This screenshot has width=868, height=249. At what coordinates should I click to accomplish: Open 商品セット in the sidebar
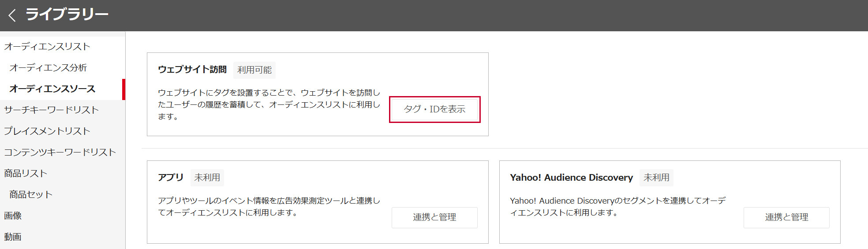coord(31,195)
